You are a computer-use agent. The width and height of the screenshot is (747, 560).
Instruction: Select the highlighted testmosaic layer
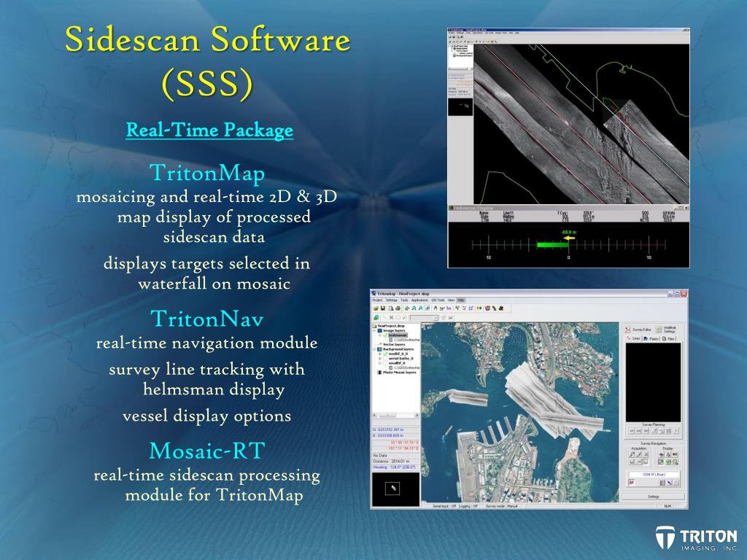click(x=398, y=335)
